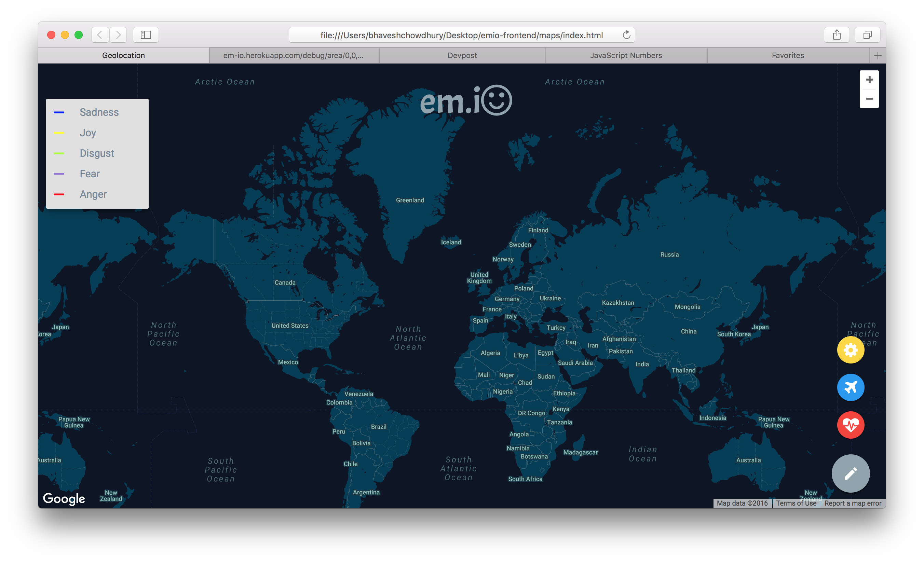Image resolution: width=924 pixels, height=563 pixels.
Task: Switch to JavaScript Numbers tab
Action: [x=626, y=55]
